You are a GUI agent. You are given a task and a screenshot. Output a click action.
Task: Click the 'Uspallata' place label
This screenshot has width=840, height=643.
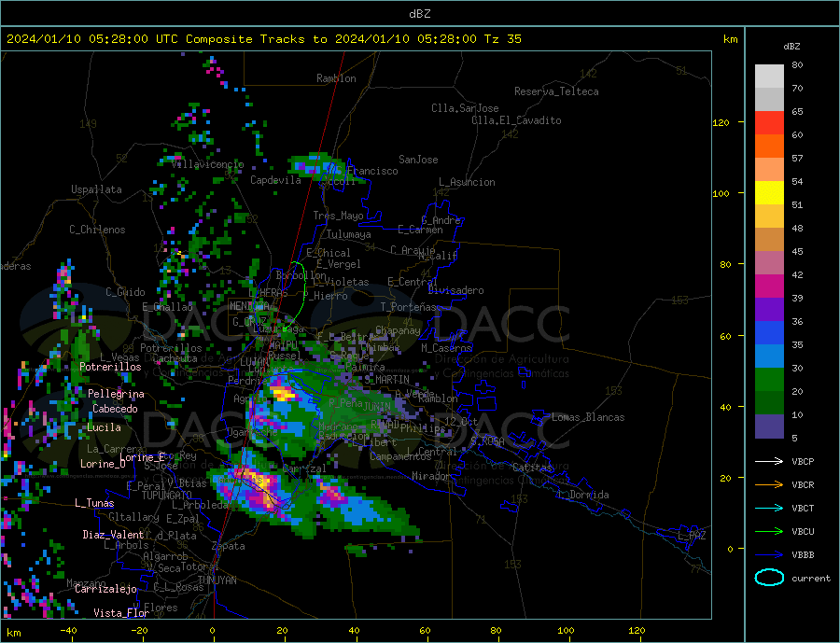(96, 189)
